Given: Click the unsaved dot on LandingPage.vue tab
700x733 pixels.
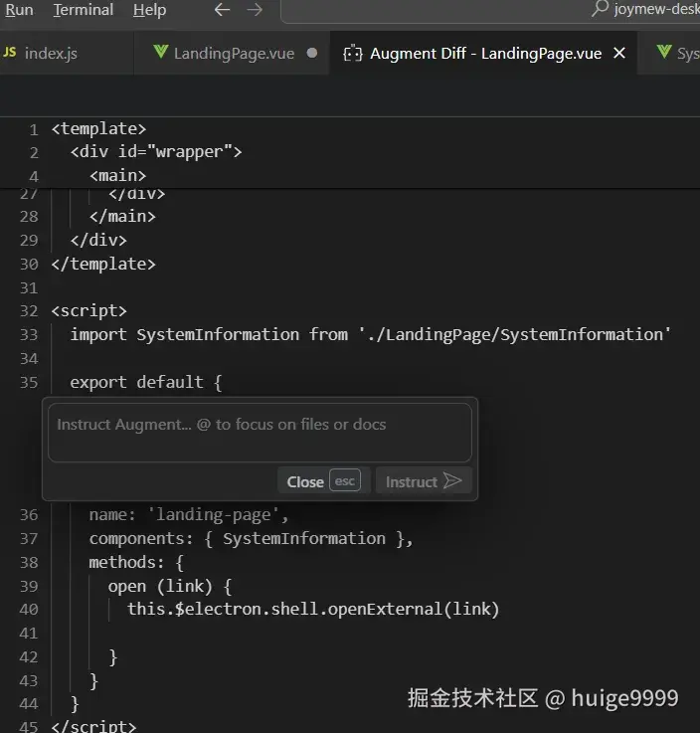Looking at the screenshot, I should click(312, 54).
